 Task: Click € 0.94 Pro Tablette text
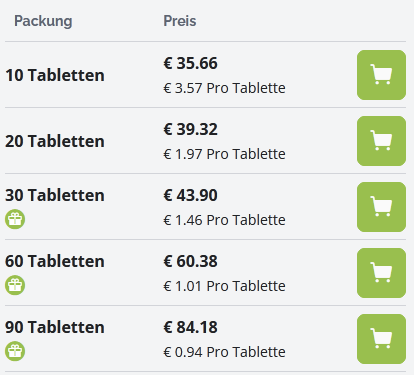[224, 352]
